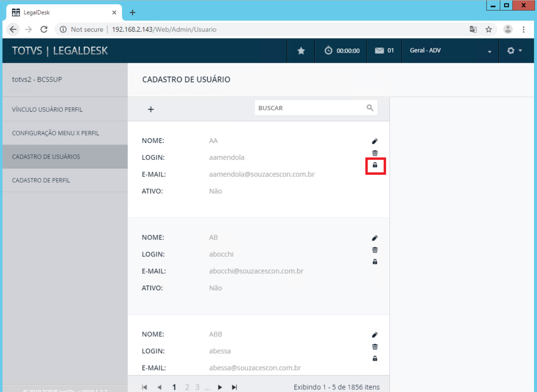Viewport: 537px width, 392px height.
Task: Open the messages envelope showing 01
Action: (384, 51)
